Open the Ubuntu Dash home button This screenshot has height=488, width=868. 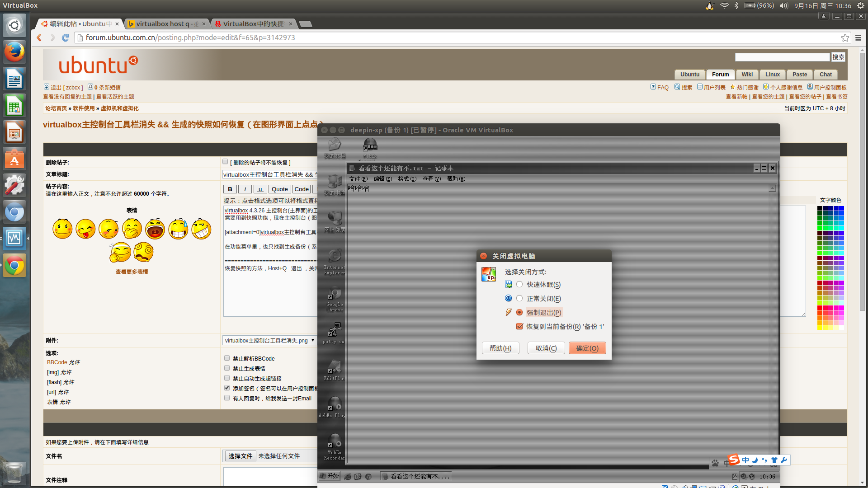pyautogui.click(x=14, y=25)
